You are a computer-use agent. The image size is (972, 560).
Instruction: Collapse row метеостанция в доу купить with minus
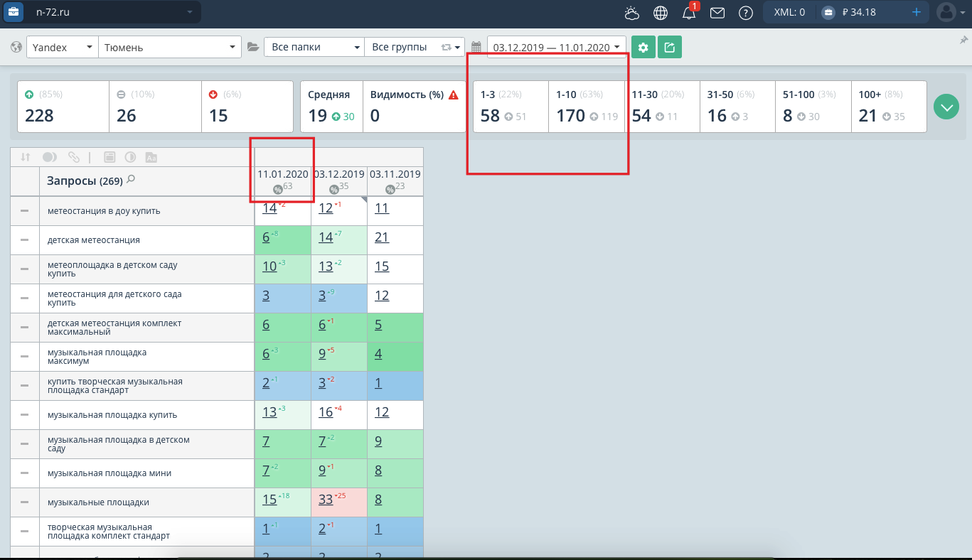point(25,211)
